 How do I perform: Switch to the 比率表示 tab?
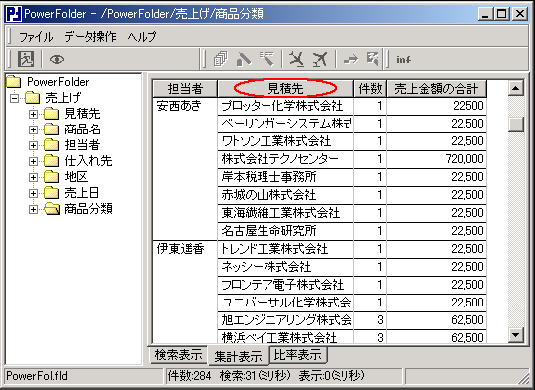click(x=298, y=355)
